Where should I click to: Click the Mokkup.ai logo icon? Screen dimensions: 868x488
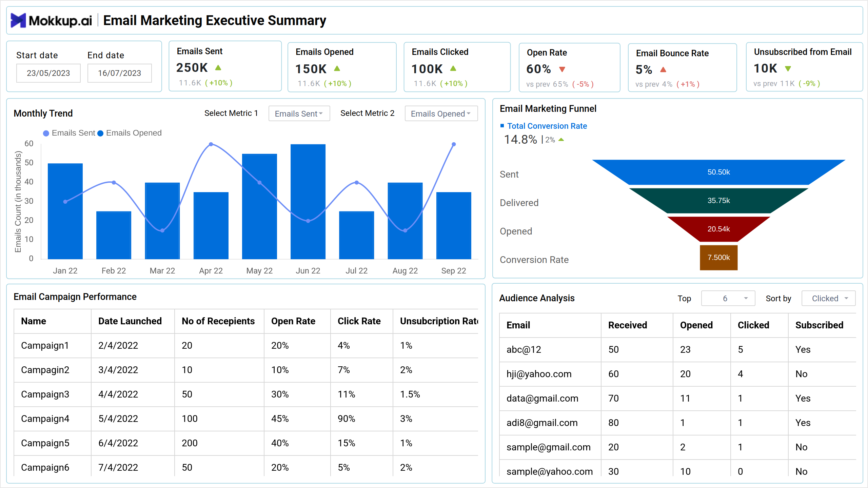point(18,20)
